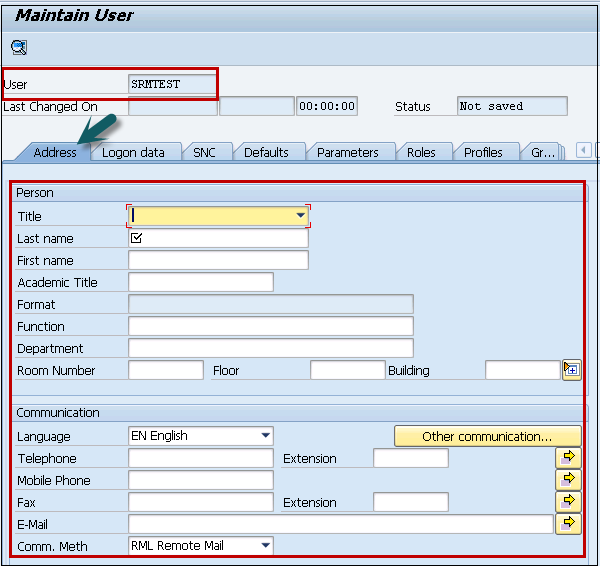Click into the First name field
Screen dimensions: 600x566
pyautogui.click(x=218, y=260)
